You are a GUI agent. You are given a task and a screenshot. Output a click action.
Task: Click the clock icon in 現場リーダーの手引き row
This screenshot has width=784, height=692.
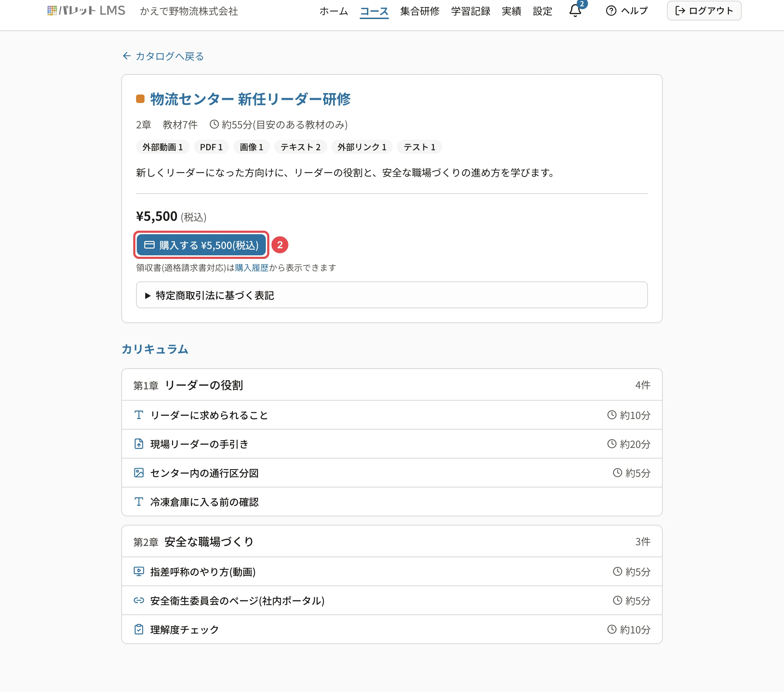pyautogui.click(x=612, y=444)
